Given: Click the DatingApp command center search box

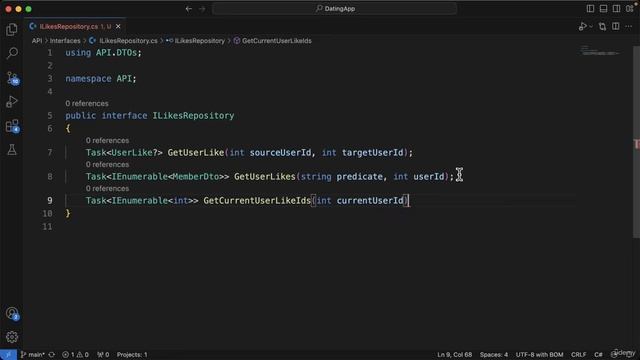Looking at the screenshot, I should (334, 9).
